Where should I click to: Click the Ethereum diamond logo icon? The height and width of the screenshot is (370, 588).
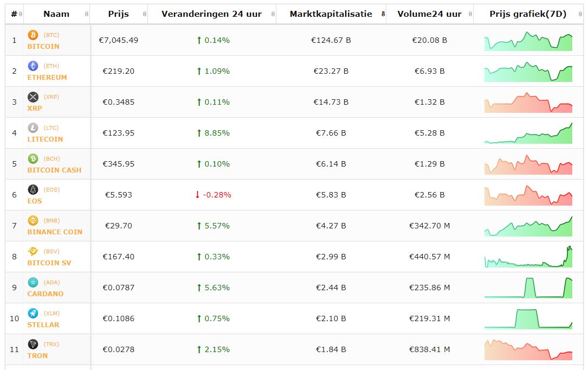(x=33, y=66)
